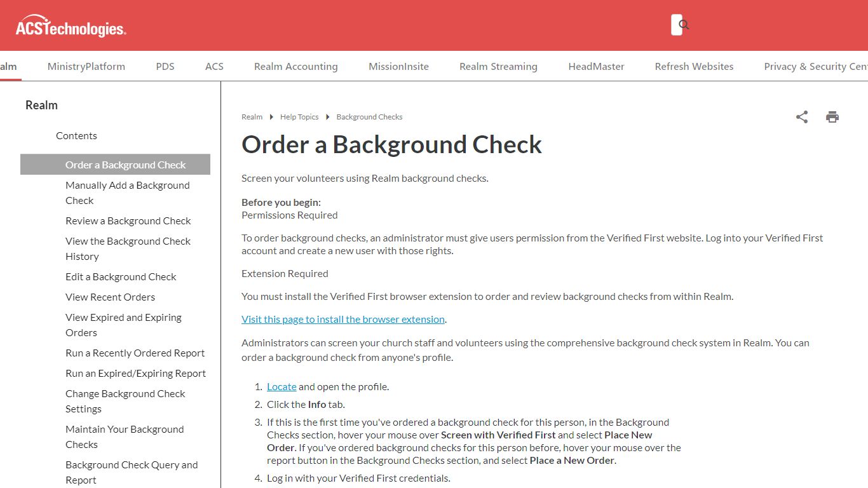
Task: Open the Realm Accounting tab
Action: [296, 66]
